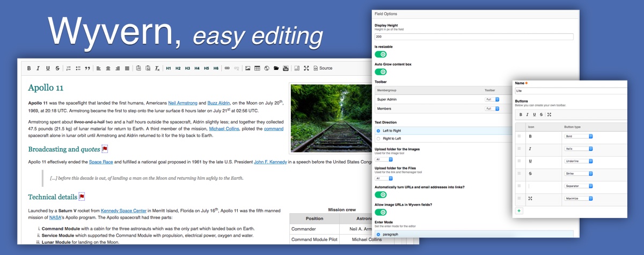This screenshot has height=255, width=644.
Task: Open the Strike button type dropdown
Action: click(579, 173)
